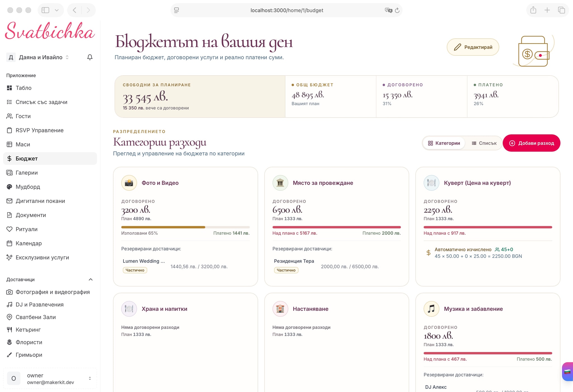
Task: Click the browser translate icon in address bar
Action: click(388, 10)
